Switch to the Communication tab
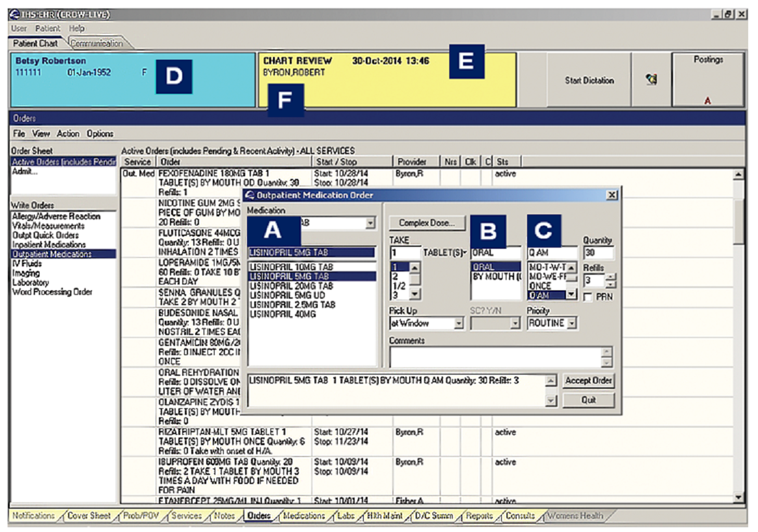This screenshot has height=532, width=758. click(x=97, y=43)
